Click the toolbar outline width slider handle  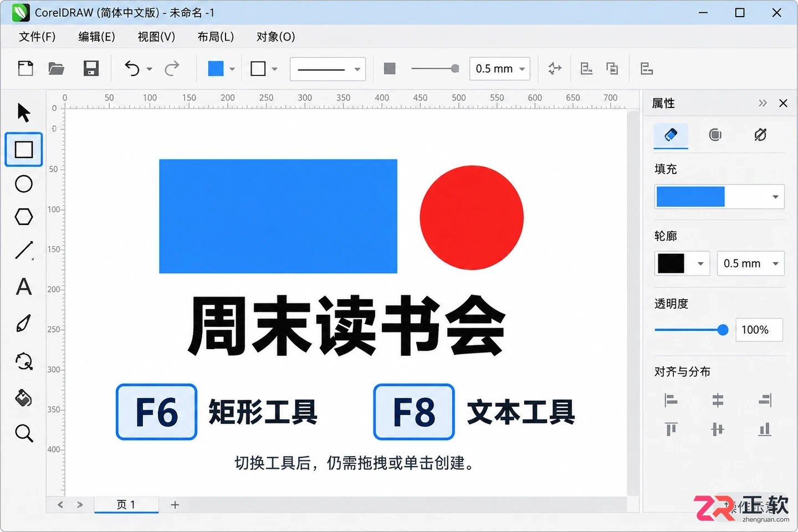coord(455,69)
